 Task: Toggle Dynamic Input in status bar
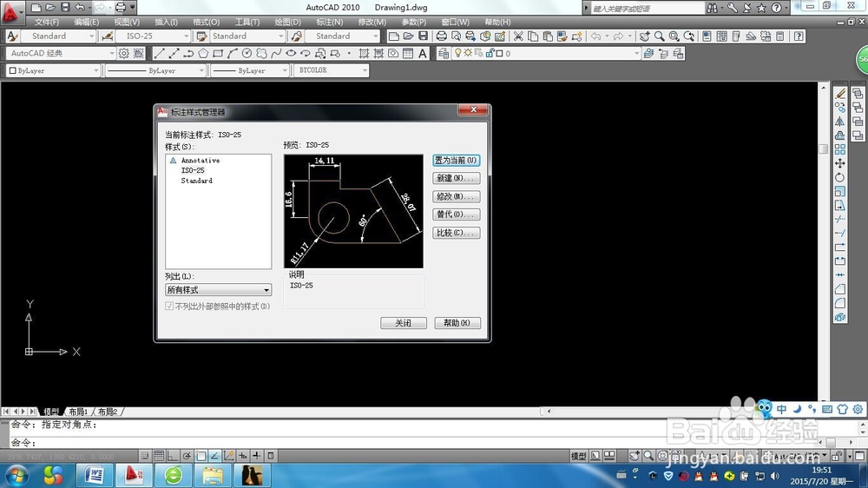pyautogui.click(x=242, y=456)
